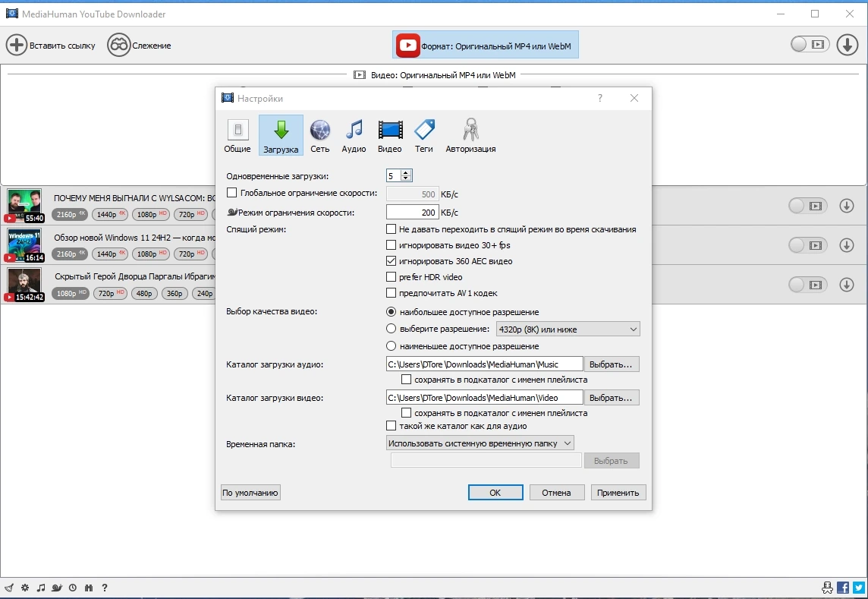This screenshot has width=868, height=599.
Task: Switch to the Сеть settings tab
Action: pos(320,136)
